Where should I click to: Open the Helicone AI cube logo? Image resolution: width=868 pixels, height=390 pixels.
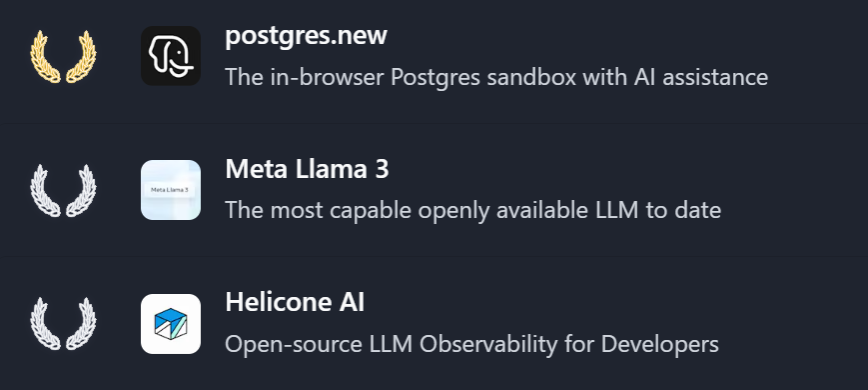coord(171,324)
